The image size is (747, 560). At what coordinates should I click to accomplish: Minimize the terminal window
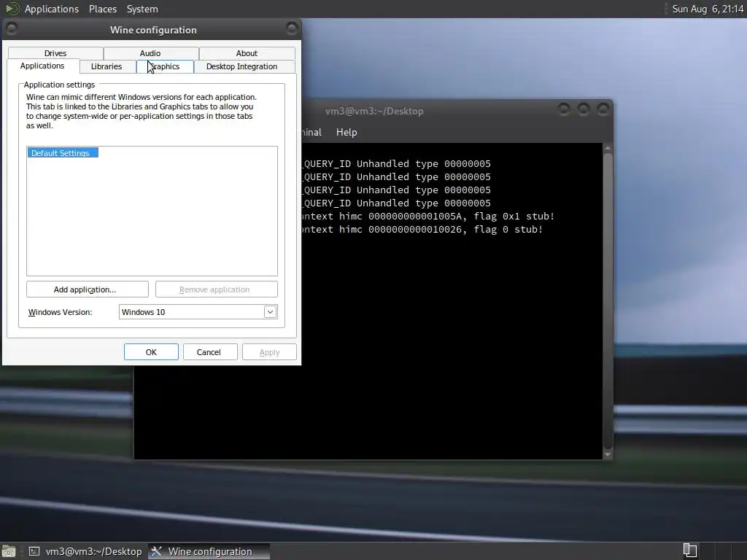coord(564,110)
